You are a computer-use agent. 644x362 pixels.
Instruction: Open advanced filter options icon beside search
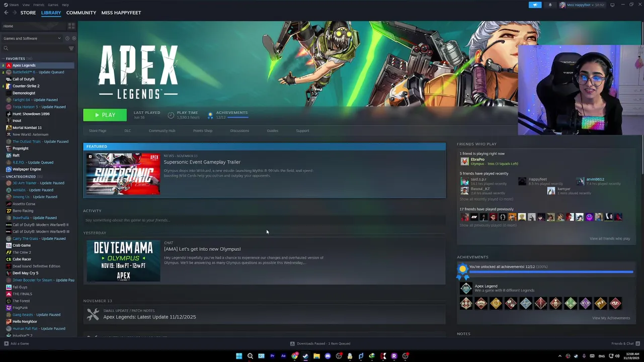(x=71, y=48)
